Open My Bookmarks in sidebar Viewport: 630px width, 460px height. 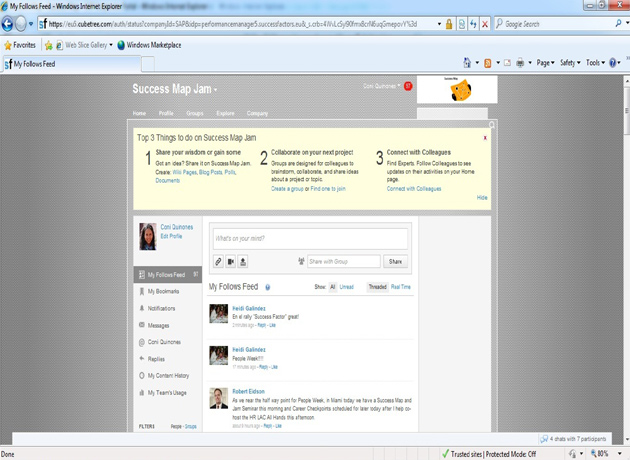pyautogui.click(x=163, y=291)
